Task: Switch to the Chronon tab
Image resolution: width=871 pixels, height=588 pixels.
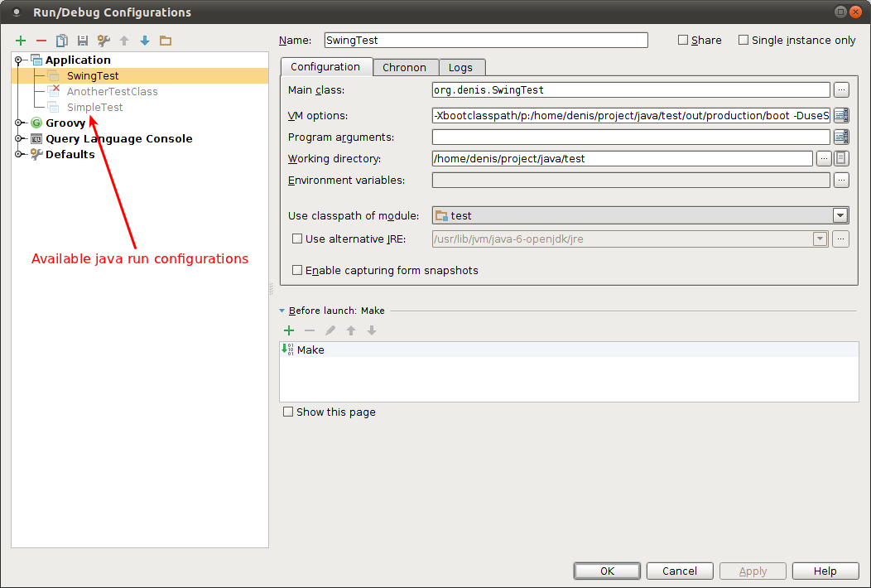Action: click(x=405, y=67)
